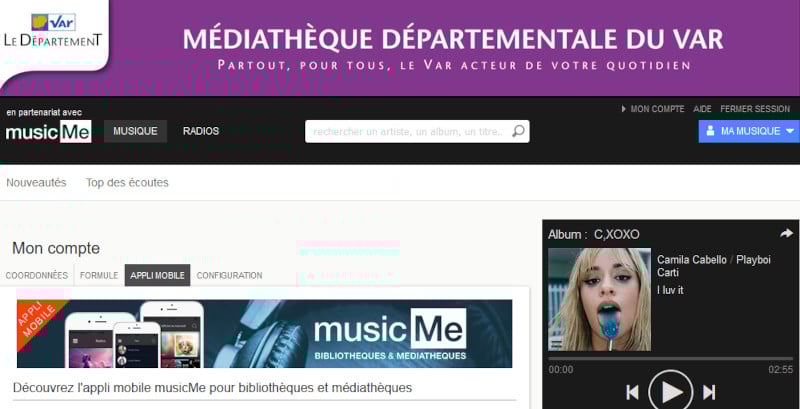Open the Aide help link
The image size is (800, 409).
[x=702, y=109]
